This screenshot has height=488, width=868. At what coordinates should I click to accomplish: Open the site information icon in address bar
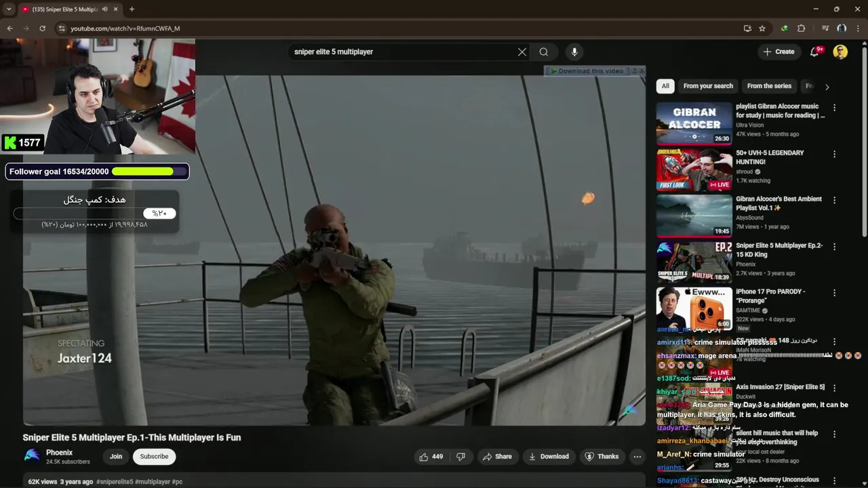(x=62, y=28)
